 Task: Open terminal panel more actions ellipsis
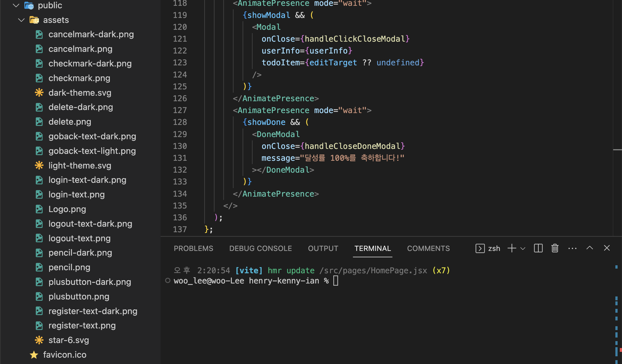[x=572, y=248]
